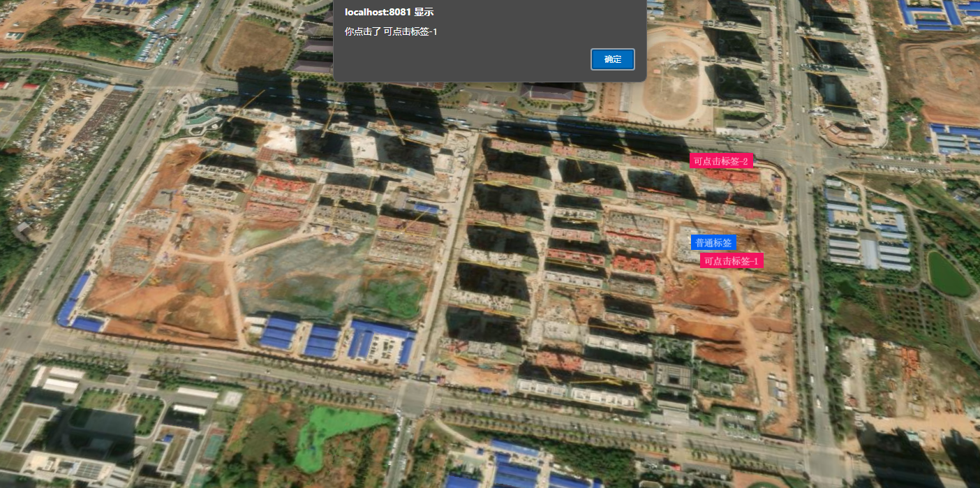
Task: Click the localhost:8081 显示 dialog title
Action: pyautogui.click(x=389, y=13)
